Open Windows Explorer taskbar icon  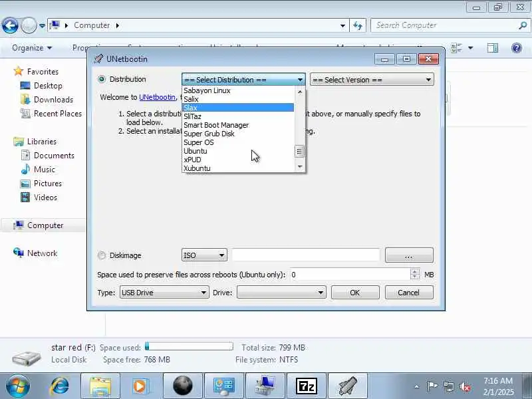coord(100,386)
